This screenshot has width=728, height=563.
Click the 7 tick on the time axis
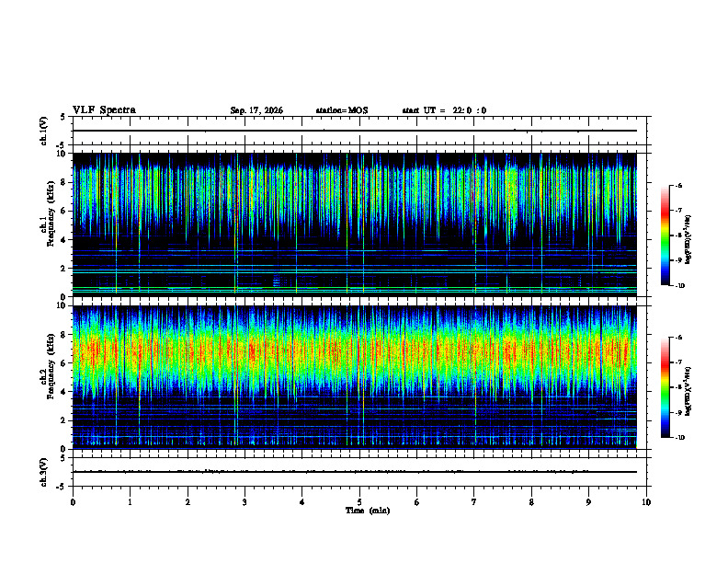tap(474, 502)
